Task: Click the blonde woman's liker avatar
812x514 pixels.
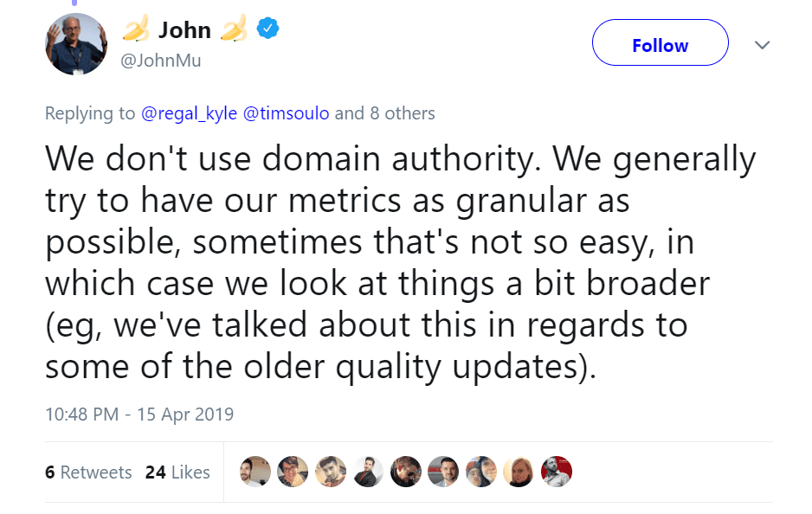Action: pyautogui.click(x=519, y=472)
